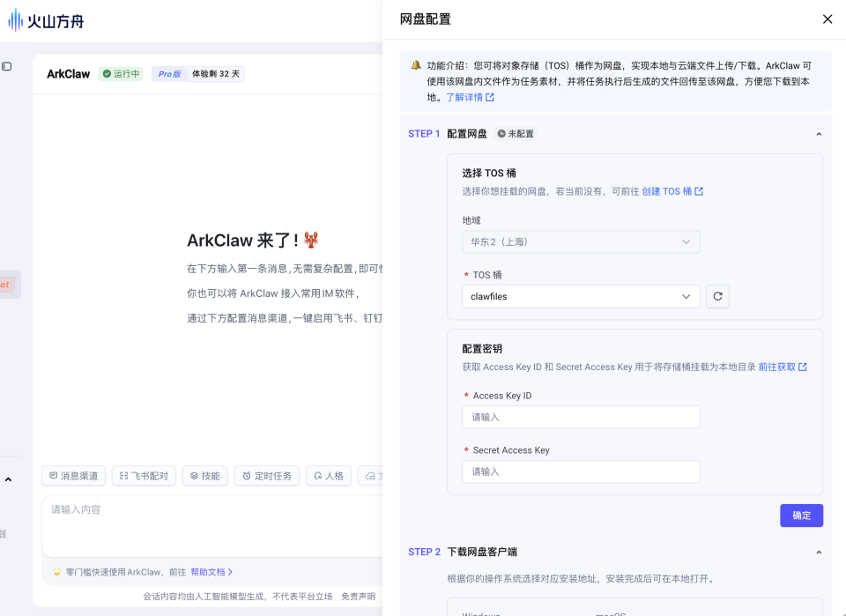Click the Access Key ID input field
Screen dimensions: 846x616
tap(581, 417)
